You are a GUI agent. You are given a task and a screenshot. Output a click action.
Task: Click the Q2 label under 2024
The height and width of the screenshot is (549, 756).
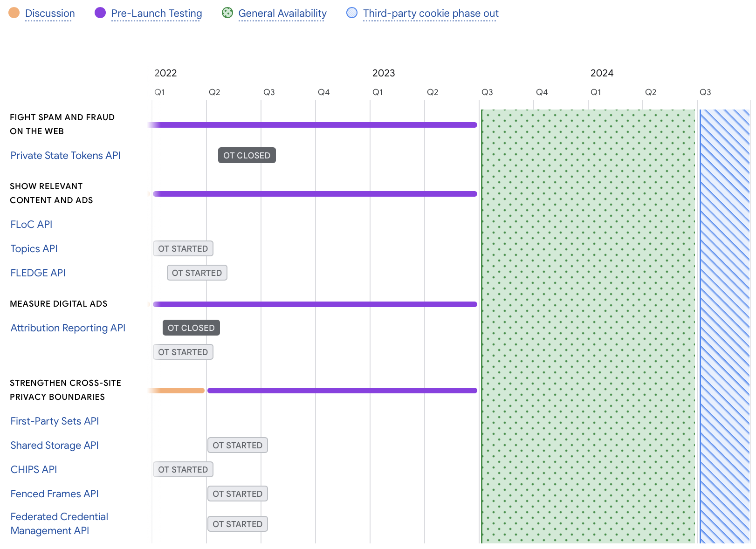[651, 92]
